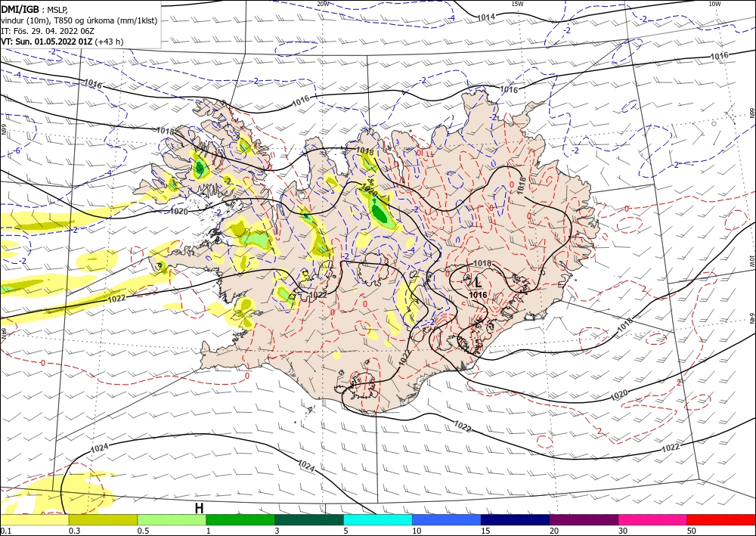Click the '20W' longitude label

323,4
